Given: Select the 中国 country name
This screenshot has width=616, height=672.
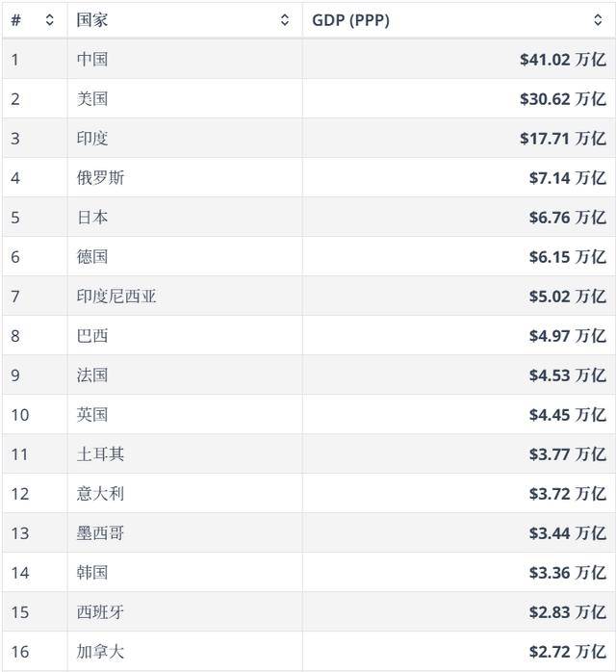Looking at the screenshot, I should click(92, 60).
